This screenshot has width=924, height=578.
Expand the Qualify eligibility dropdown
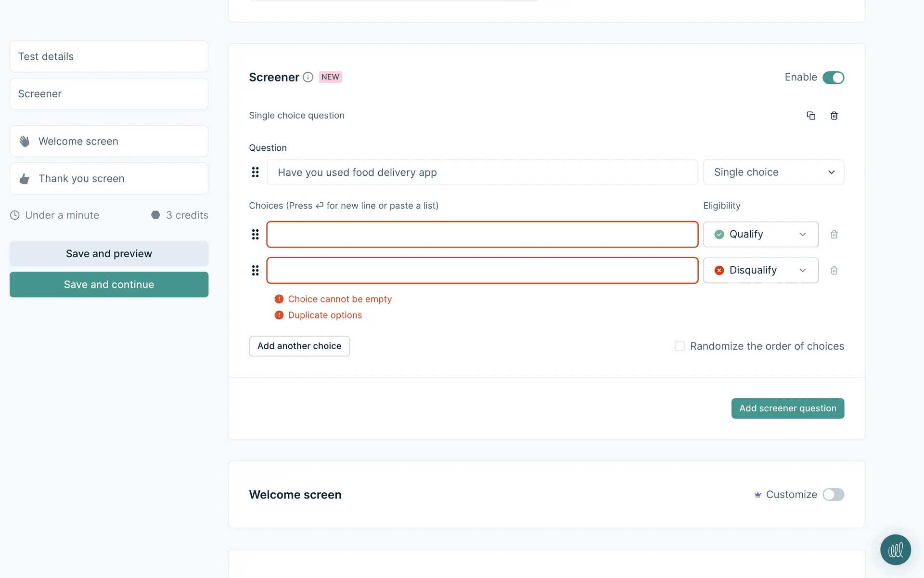coord(760,235)
